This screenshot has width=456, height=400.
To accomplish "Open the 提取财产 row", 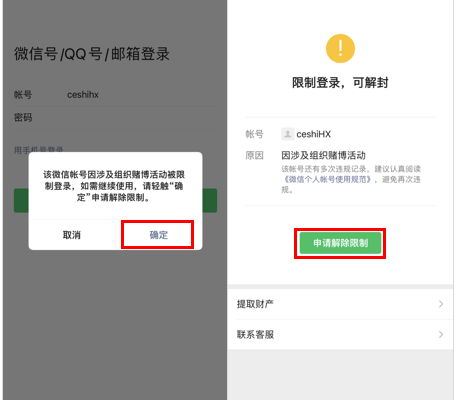I will tap(340, 304).
